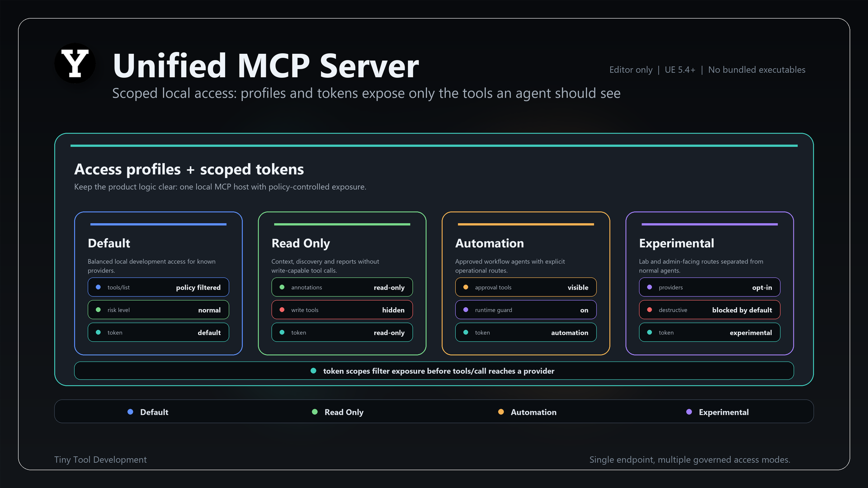The height and width of the screenshot is (488, 868).
Task: Click the green dot next to annotations
Action: tap(282, 287)
